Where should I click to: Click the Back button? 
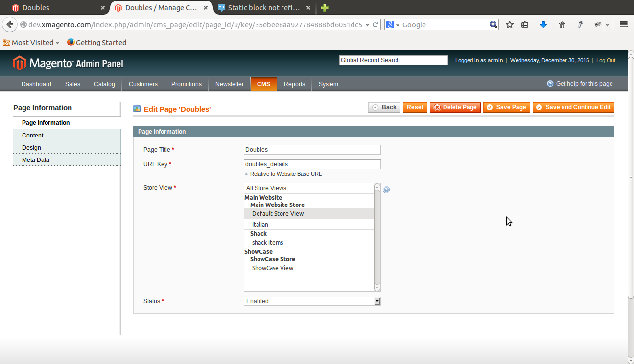point(384,107)
